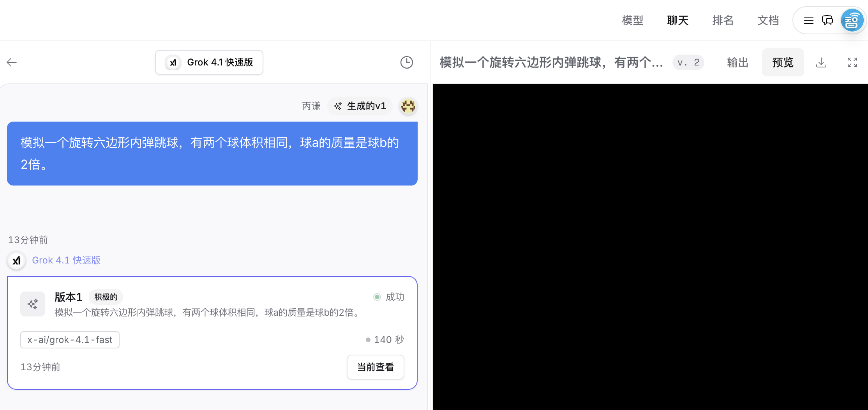The image size is (868, 410).
Task: Open the 模型 navigation menu
Action: pos(632,20)
